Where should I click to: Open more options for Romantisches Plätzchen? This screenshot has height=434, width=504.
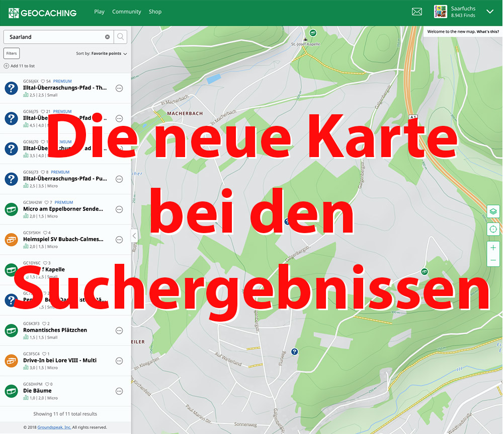(x=119, y=331)
